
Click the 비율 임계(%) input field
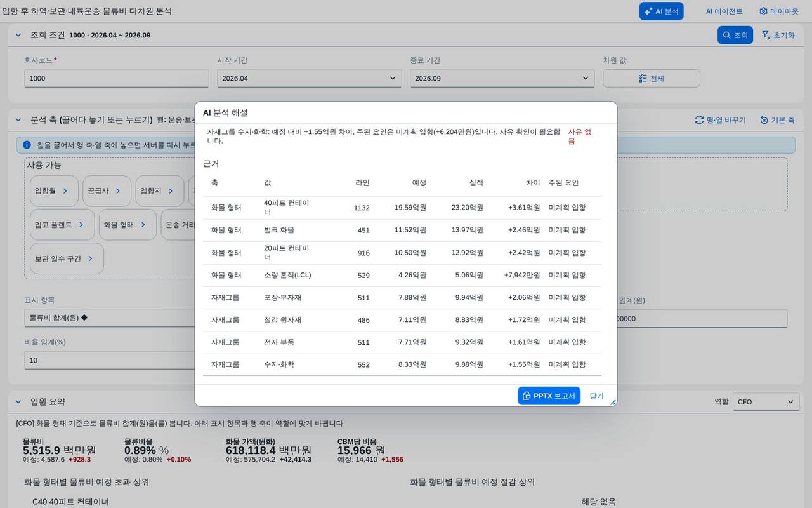110,360
